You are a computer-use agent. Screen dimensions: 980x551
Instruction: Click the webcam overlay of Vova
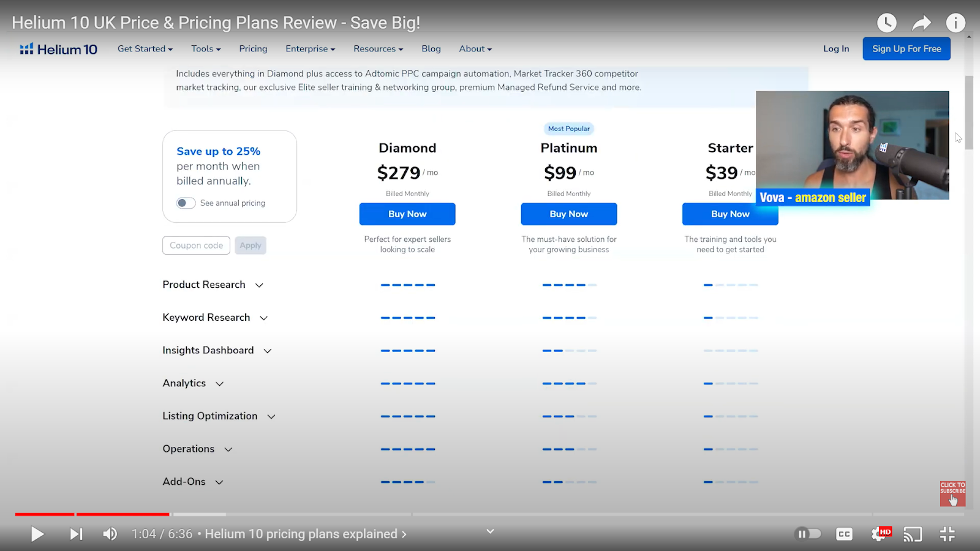pyautogui.click(x=852, y=145)
